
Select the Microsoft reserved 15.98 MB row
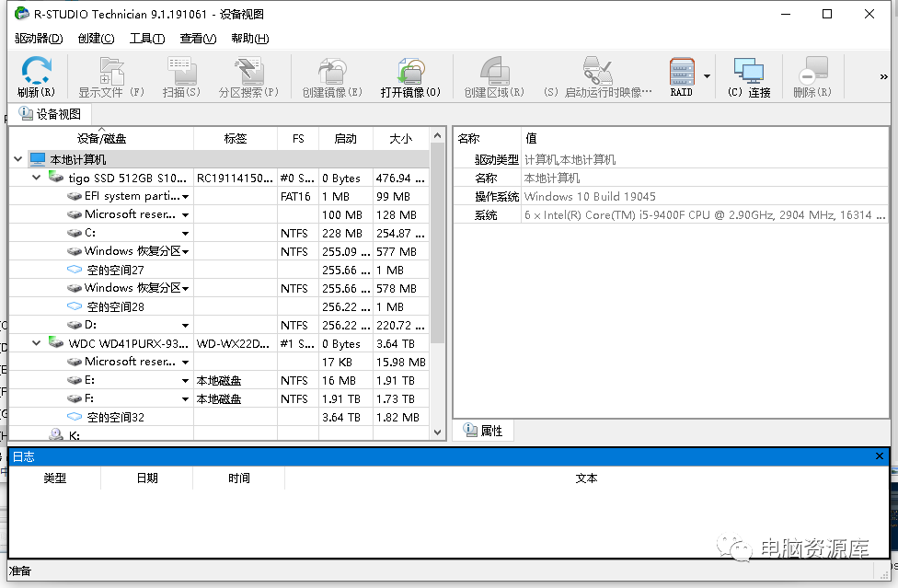[219, 362]
